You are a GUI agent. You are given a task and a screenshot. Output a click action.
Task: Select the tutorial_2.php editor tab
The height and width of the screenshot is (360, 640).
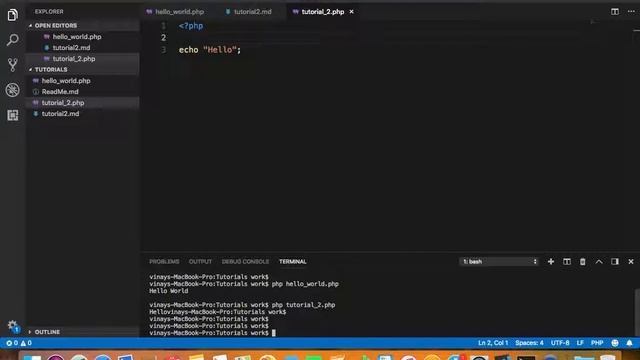coord(322,12)
